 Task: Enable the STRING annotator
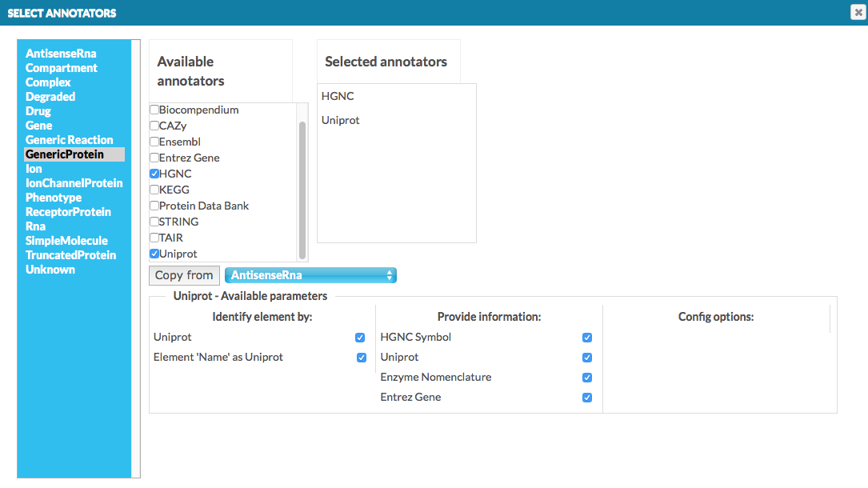[x=154, y=222]
